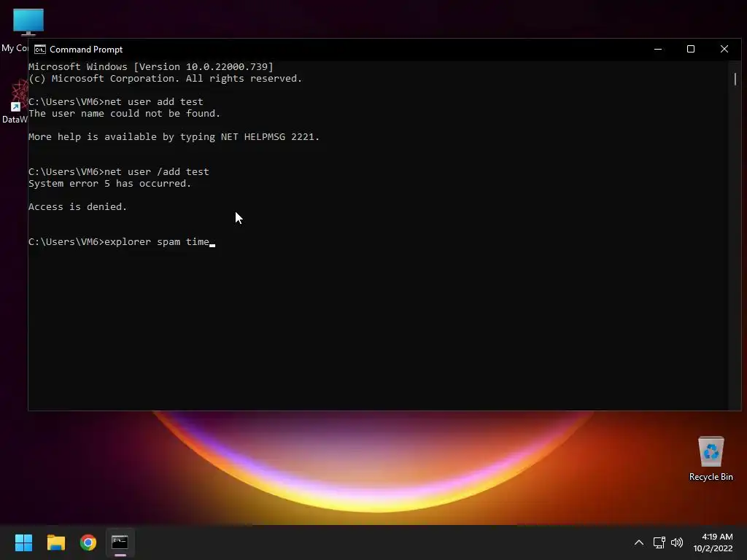Image resolution: width=747 pixels, height=560 pixels.
Task: Minimize the Command Prompt window
Action: point(658,49)
